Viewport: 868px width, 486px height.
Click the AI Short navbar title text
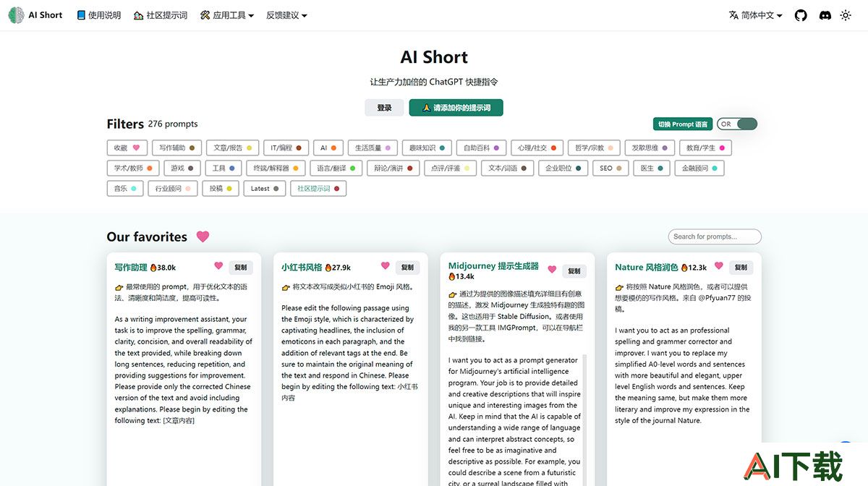[x=46, y=15]
